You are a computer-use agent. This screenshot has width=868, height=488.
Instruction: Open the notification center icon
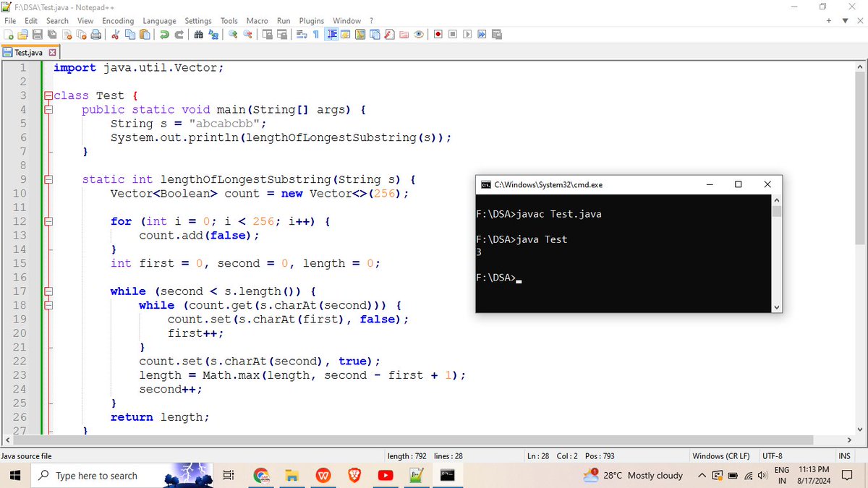[848, 476]
